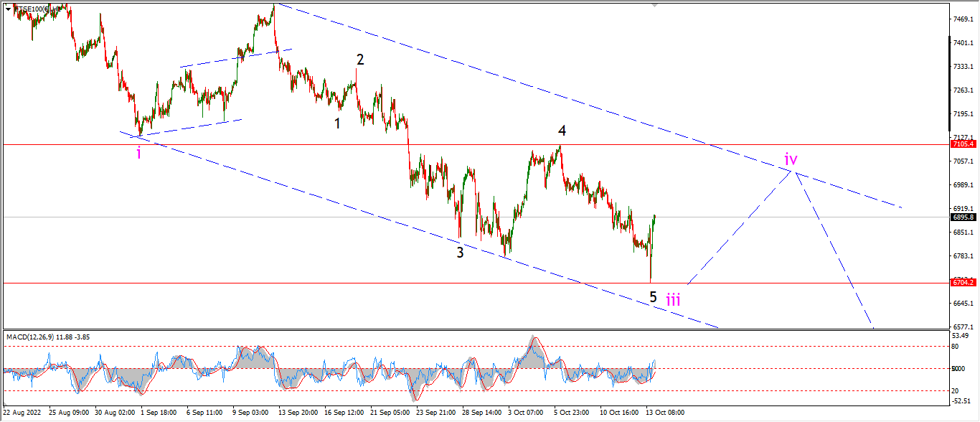The width and height of the screenshot is (980, 422).
Task: Select the current price 6895.8 label
Action: pos(962,217)
